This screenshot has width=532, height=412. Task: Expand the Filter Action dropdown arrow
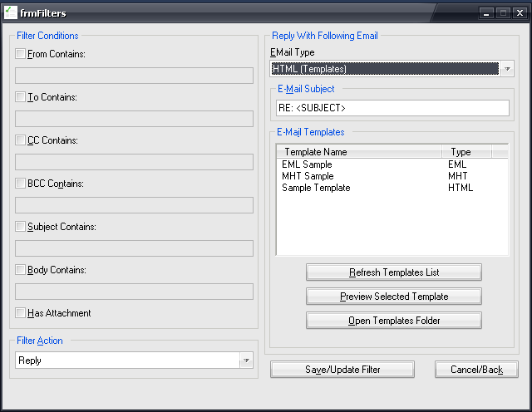point(246,360)
